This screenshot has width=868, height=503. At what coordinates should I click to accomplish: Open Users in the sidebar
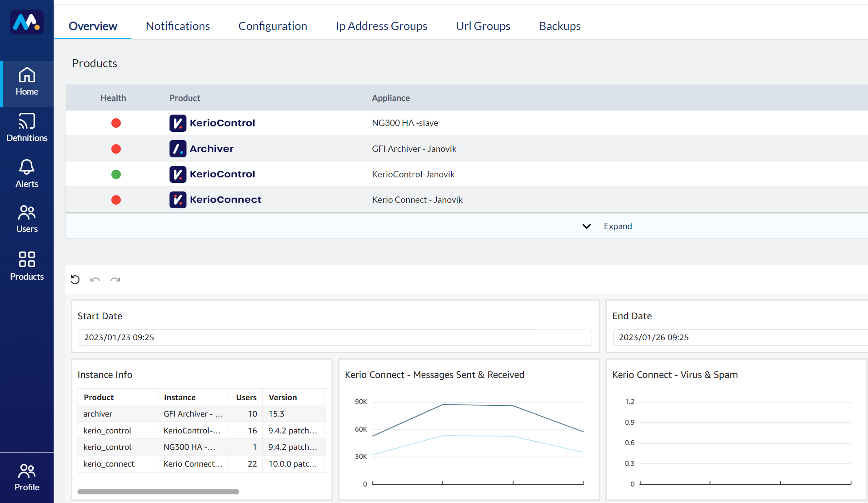point(27,219)
